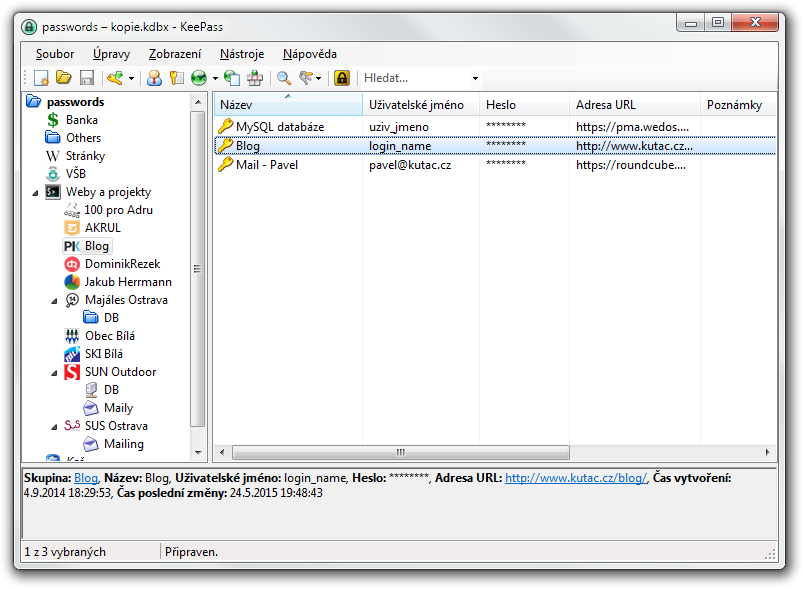This screenshot has height=589, width=803.
Task: Collapse the Majáles Ostrava group
Action: point(54,301)
